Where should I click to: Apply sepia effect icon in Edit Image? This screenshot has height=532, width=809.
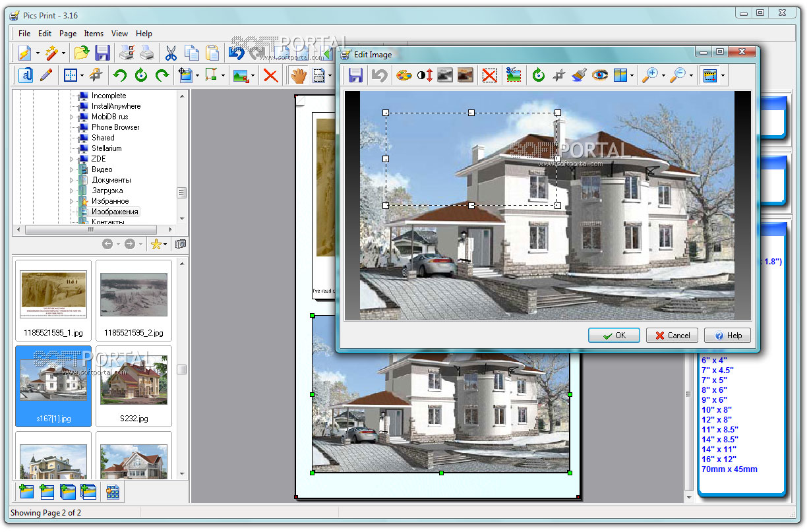465,75
